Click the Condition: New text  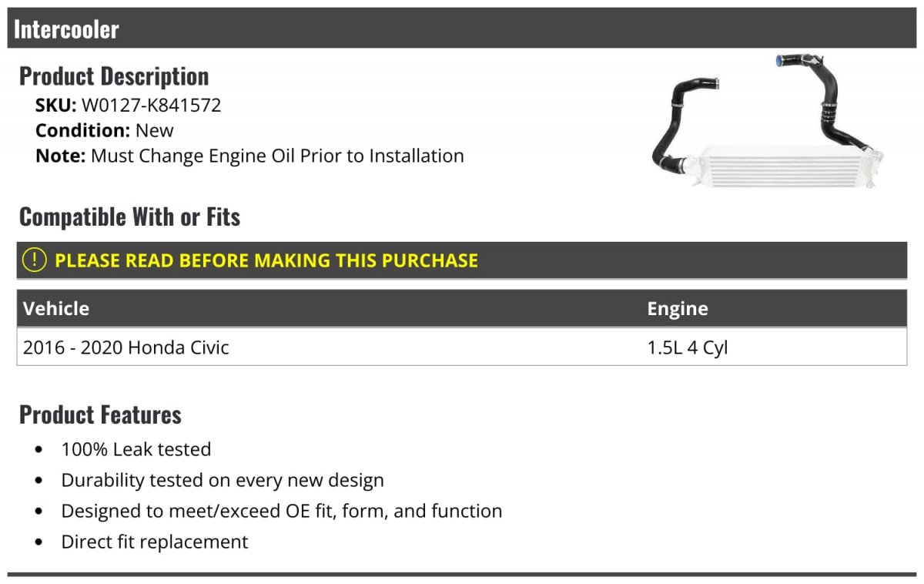coord(105,130)
